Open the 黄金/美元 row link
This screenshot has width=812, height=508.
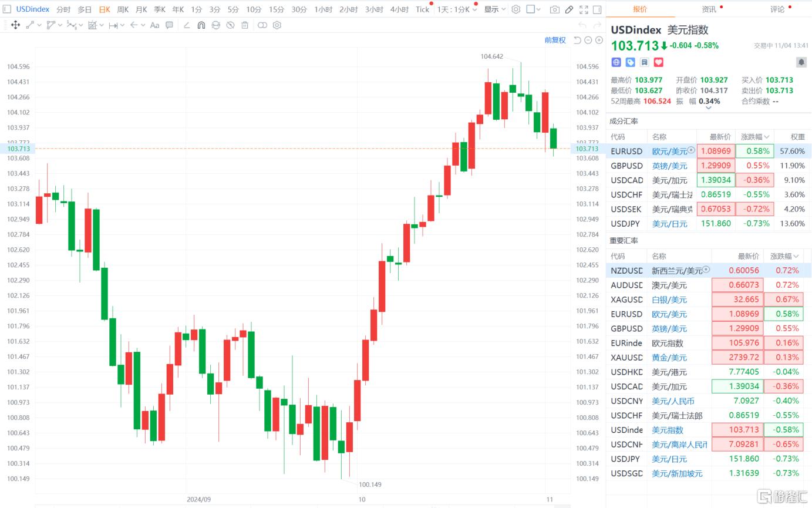point(669,358)
